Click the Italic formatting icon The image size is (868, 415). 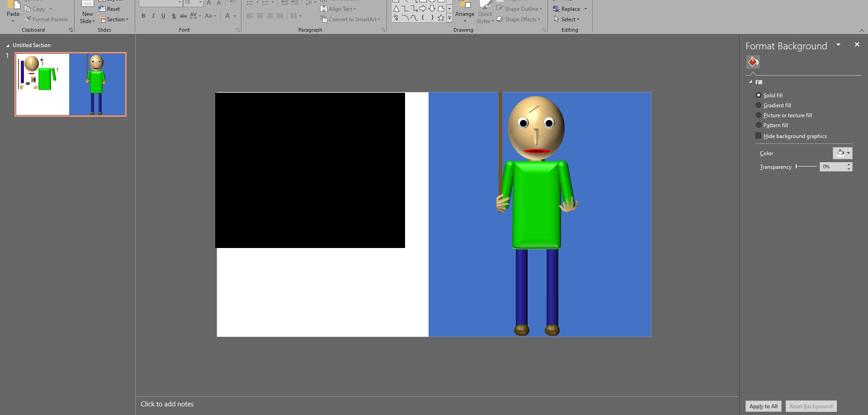coord(153,16)
